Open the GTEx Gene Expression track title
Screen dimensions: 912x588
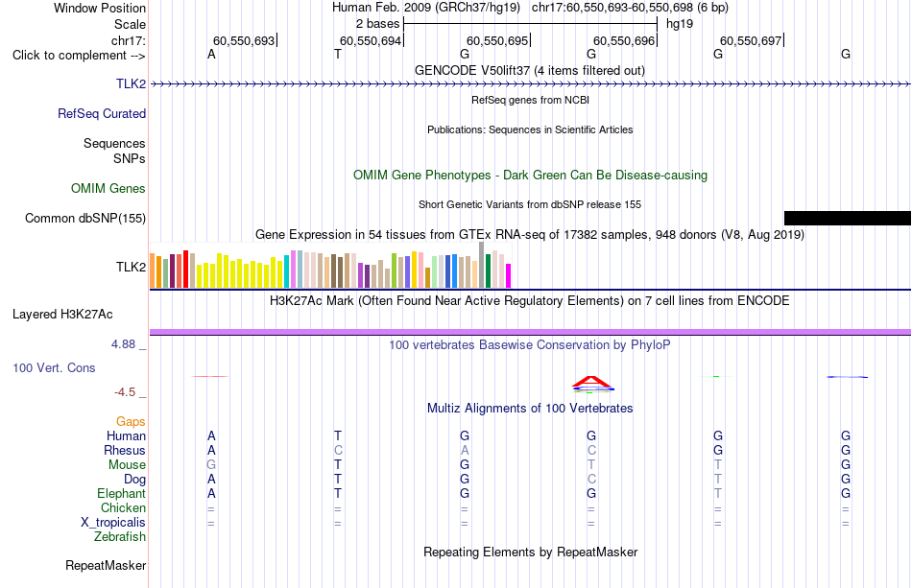[x=530, y=235]
